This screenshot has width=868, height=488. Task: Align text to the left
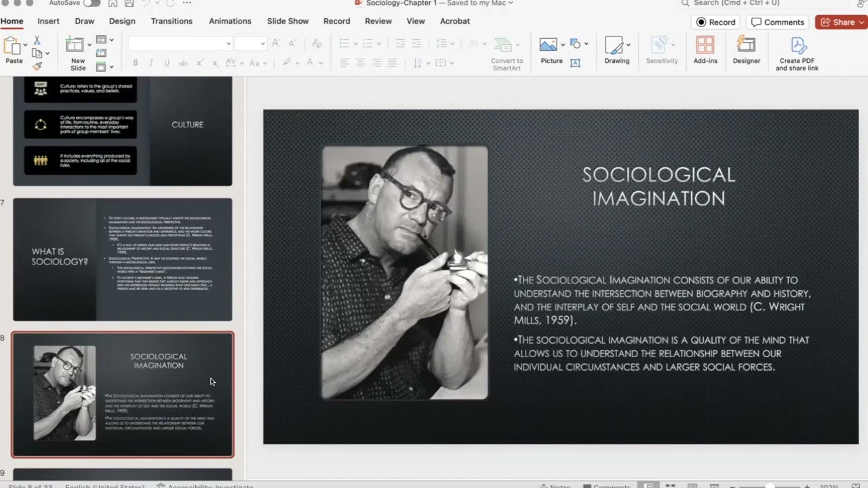click(x=344, y=63)
